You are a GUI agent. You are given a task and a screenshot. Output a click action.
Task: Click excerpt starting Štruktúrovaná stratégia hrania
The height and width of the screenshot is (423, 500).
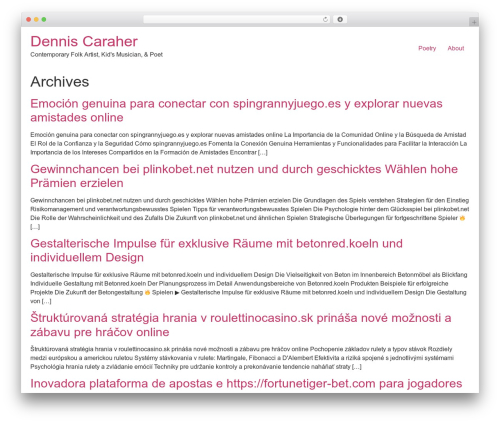[242, 358]
